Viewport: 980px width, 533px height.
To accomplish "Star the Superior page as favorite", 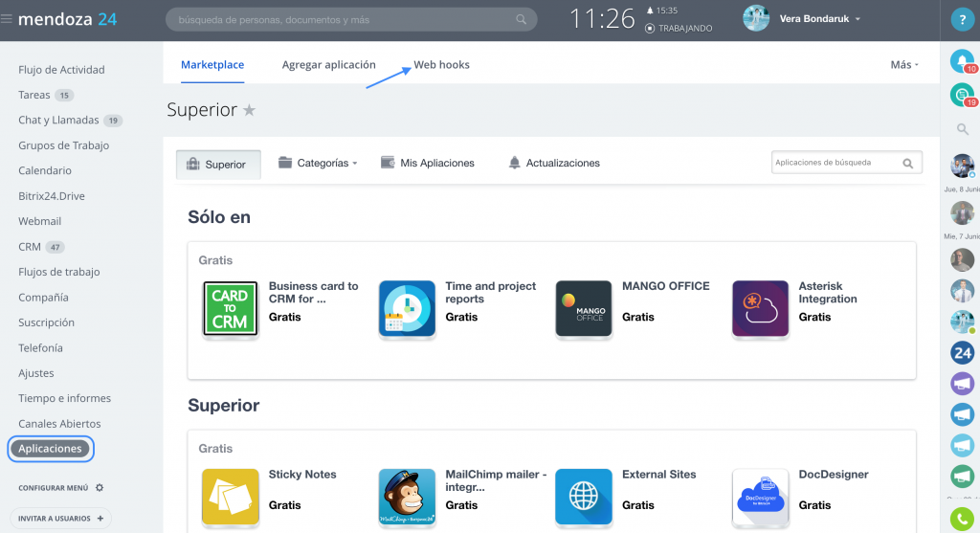I will (250, 111).
